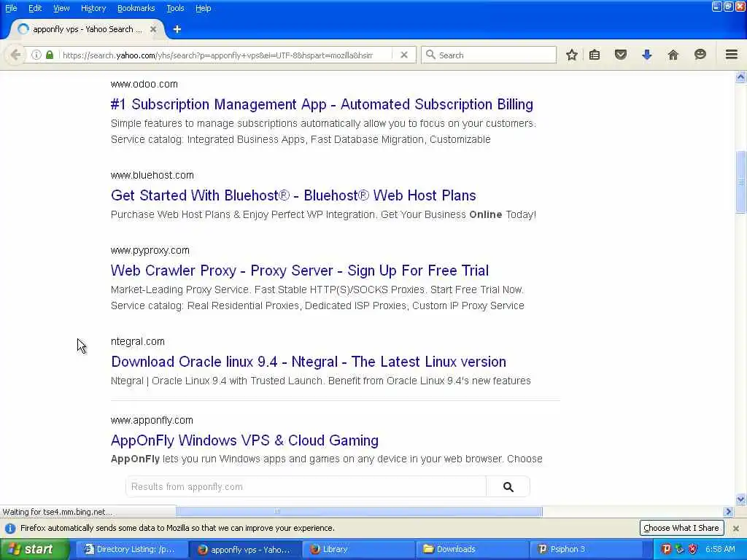Click the URL address field

click(x=217, y=55)
